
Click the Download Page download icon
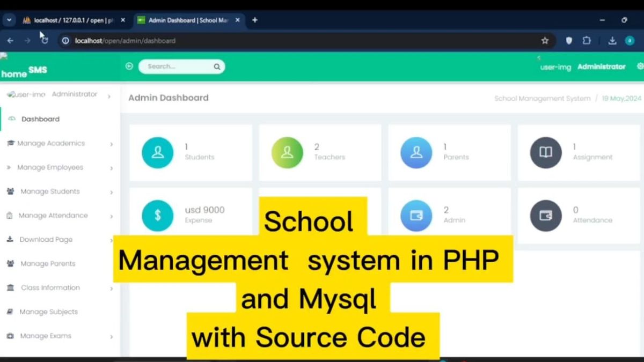click(x=9, y=239)
